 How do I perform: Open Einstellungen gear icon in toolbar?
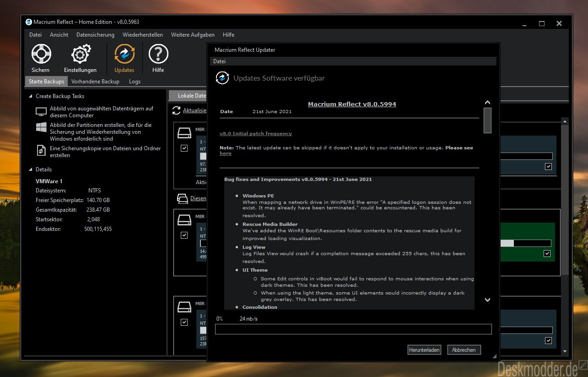pyautogui.click(x=81, y=54)
